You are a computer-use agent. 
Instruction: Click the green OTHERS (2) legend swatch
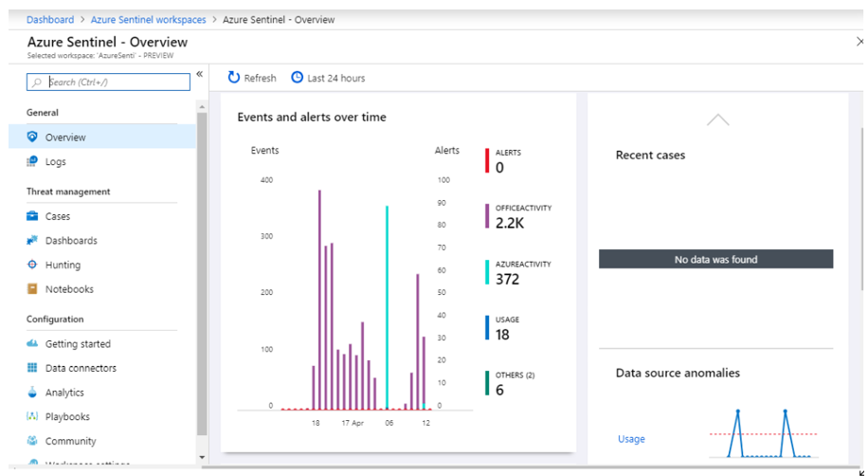pos(486,383)
